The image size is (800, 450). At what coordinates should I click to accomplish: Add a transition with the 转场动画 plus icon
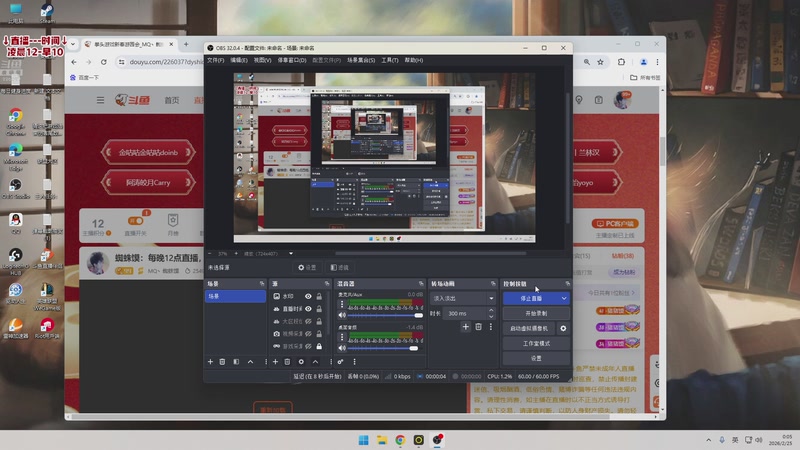tap(465, 327)
